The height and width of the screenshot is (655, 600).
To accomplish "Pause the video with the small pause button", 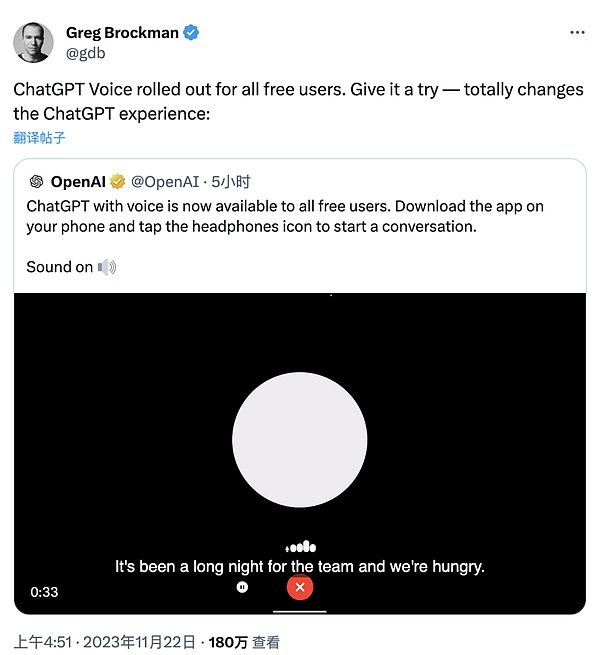I will [242, 588].
